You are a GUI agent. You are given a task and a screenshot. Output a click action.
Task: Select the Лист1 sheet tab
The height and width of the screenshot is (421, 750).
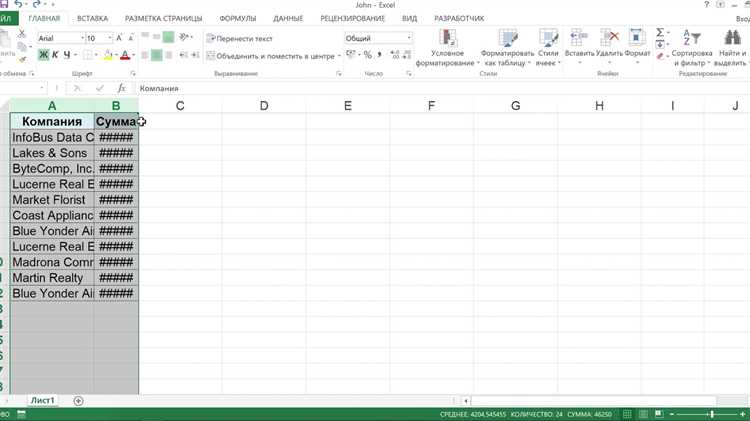pos(43,400)
